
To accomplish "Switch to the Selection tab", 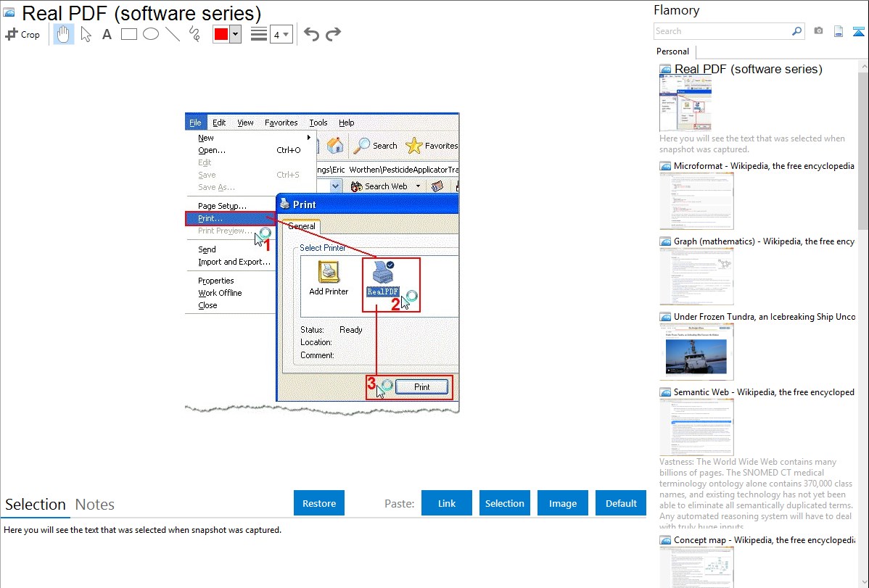I will click(36, 505).
